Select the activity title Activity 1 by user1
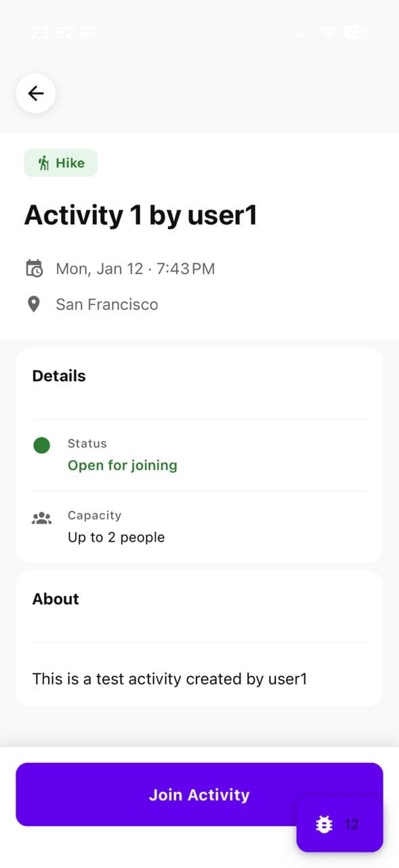This screenshot has height=868, width=399. point(142,215)
